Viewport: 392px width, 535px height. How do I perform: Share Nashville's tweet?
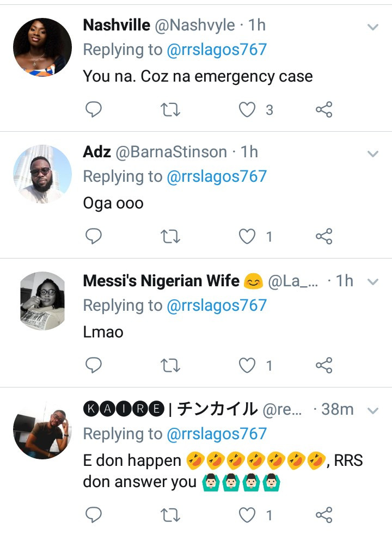[324, 110]
